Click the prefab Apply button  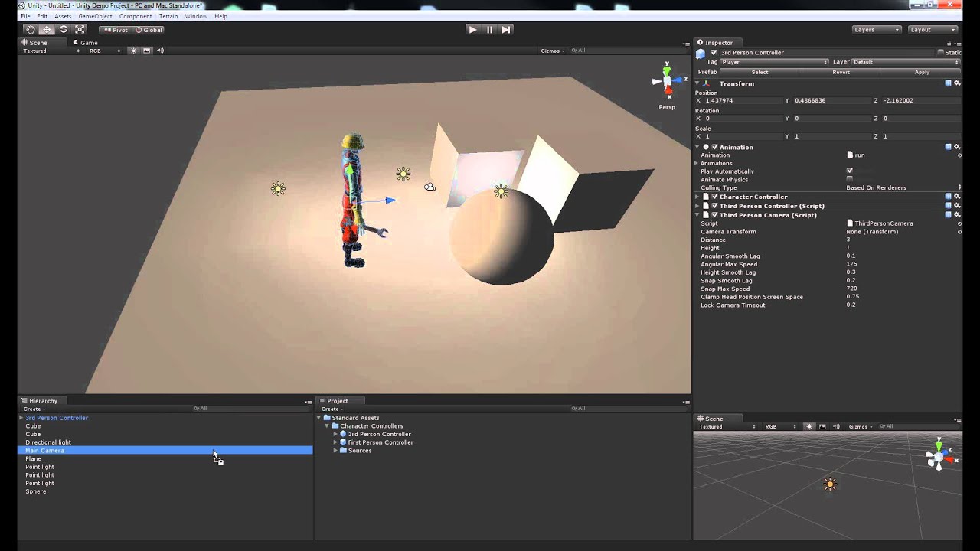point(922,72)
